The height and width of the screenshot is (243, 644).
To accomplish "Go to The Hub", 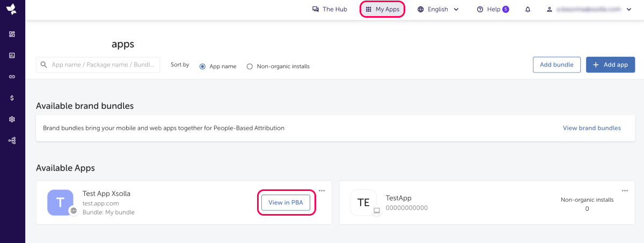I will pyautogui.click(x=330, y=10).
